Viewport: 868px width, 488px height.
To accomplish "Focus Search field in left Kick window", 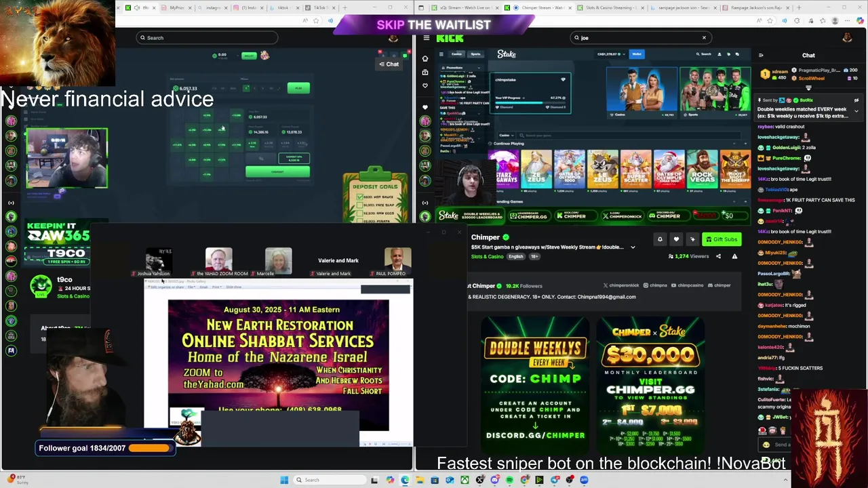I will [207, 38].
